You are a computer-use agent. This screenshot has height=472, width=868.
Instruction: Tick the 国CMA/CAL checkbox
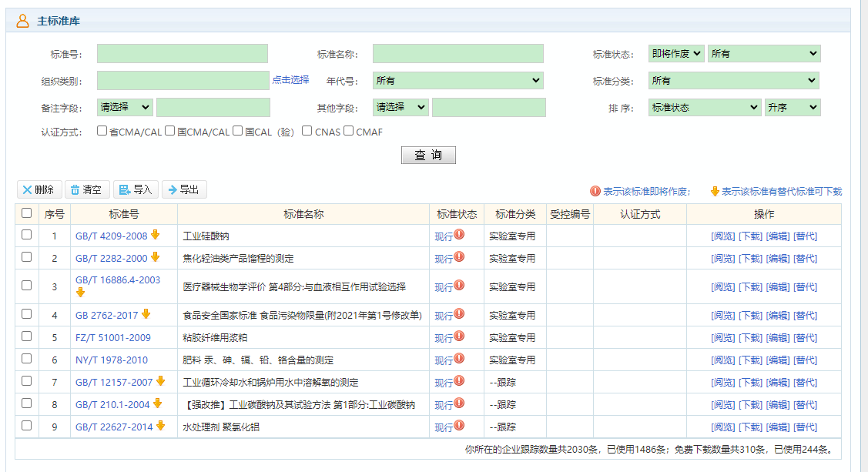click(x=170, y=131)
